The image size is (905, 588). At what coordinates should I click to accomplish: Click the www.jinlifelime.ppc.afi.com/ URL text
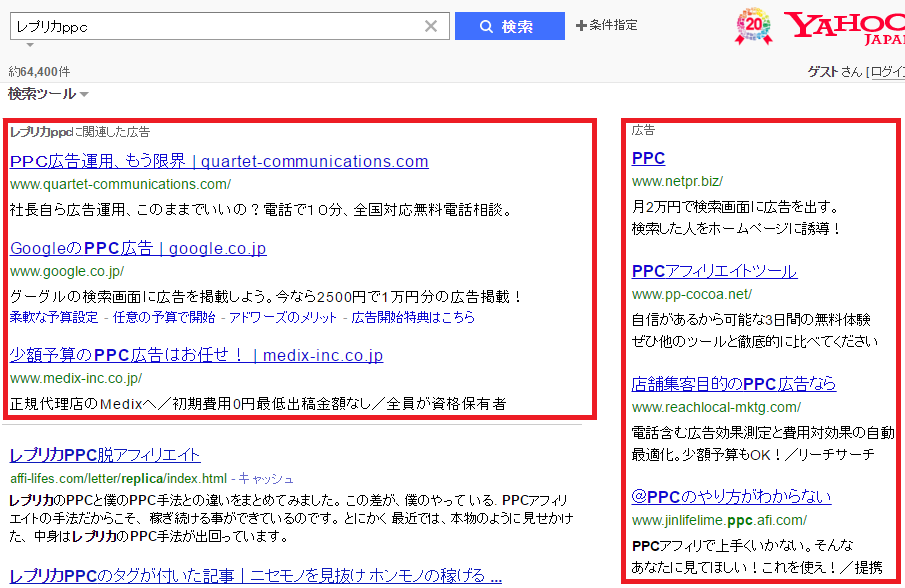719,520
